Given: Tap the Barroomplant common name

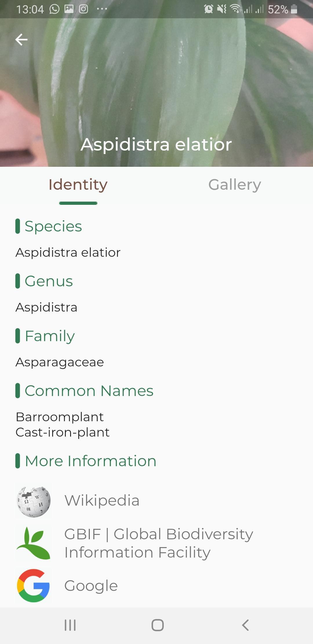Looking at the screenshot, I should point(60,417).
